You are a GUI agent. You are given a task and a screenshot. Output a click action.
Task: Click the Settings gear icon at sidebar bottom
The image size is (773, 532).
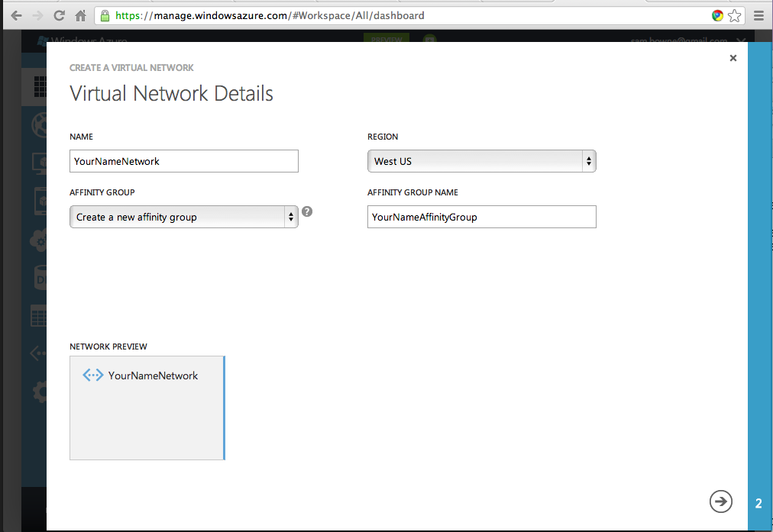click(x=40, y=392)
